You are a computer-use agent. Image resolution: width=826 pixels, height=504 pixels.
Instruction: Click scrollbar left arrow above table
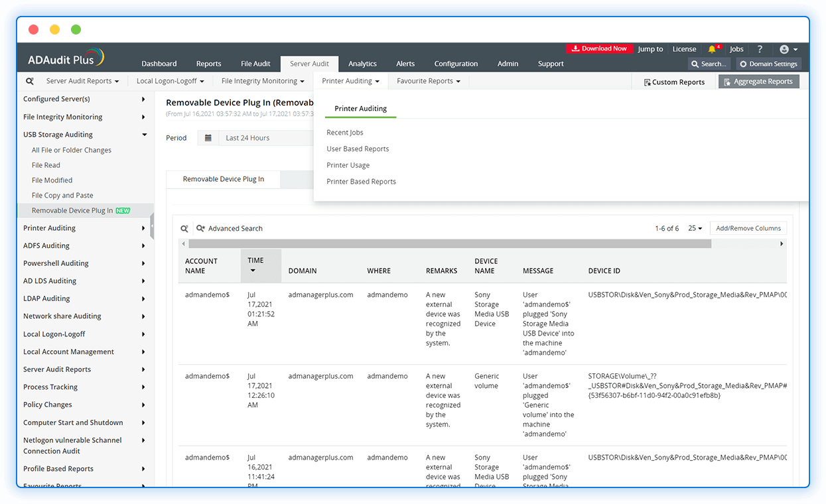[x=184, y=244]
